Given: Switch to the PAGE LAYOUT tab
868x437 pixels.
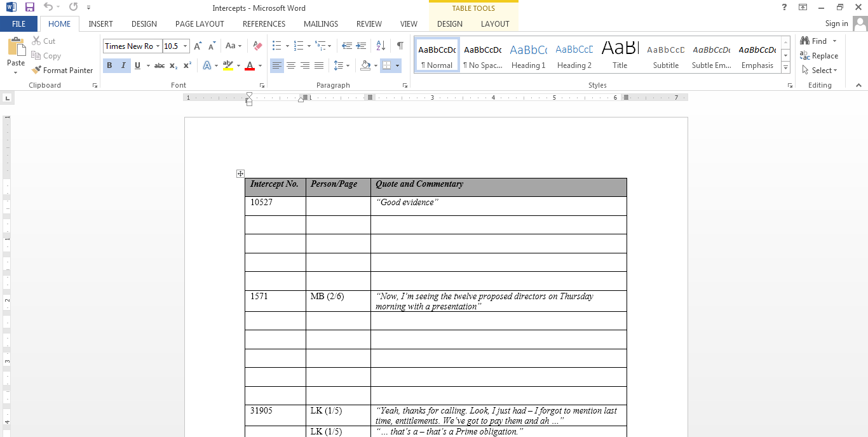Looking at the screenshot, I should click(200, 24).
